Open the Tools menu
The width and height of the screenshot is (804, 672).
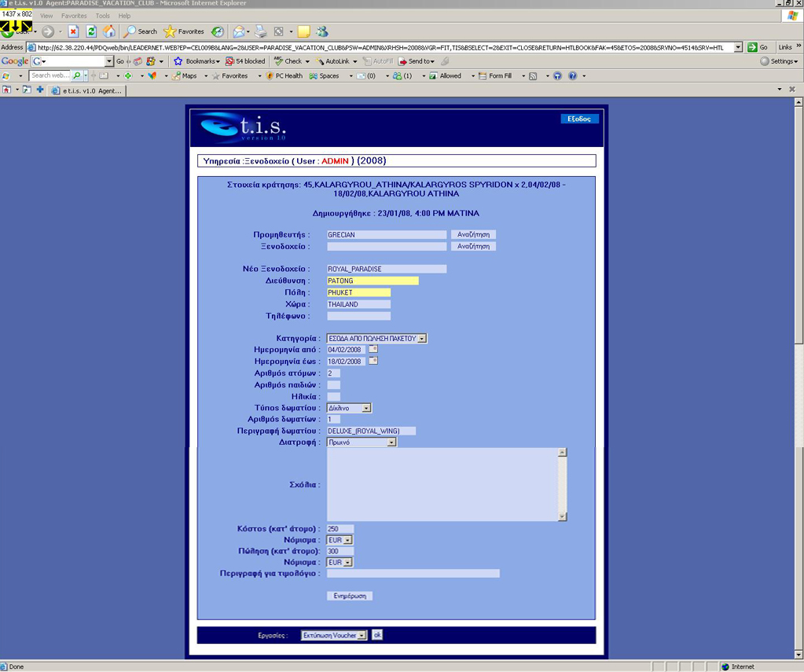point(103,16)
